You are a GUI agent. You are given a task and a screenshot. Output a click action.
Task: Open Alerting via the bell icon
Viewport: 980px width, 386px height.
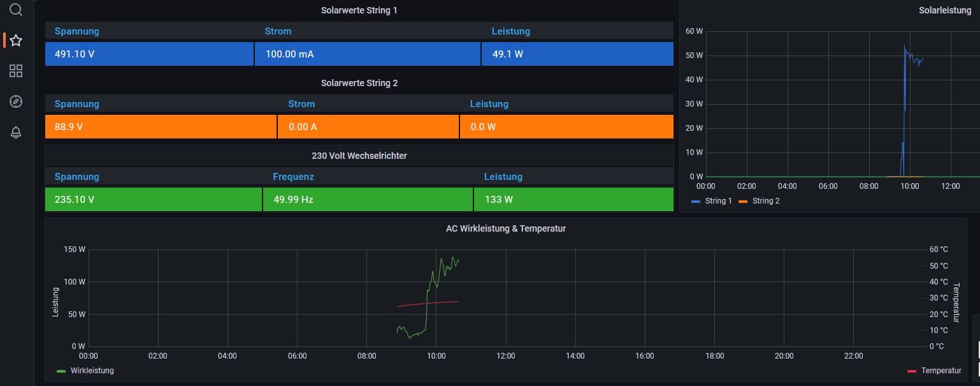tap(16, 132)
